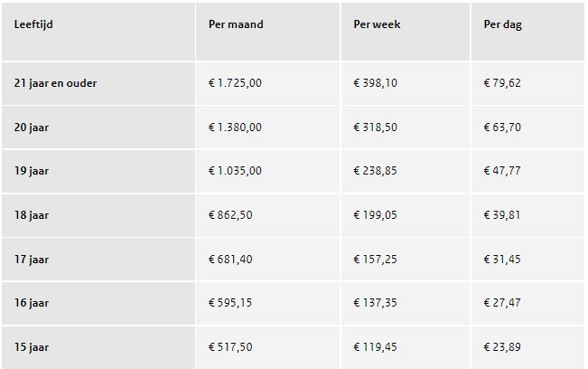The width and height of the screenshot is (588, 369).
Task: Select the weekly amount € 238,85
Action: (x=375, y=171)
